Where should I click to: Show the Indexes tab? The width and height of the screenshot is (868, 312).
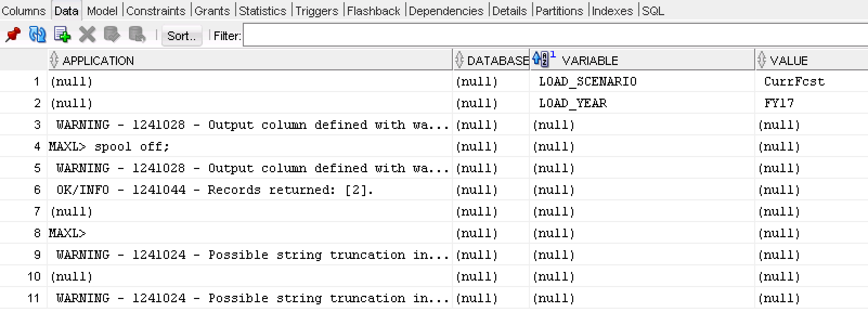612,11
